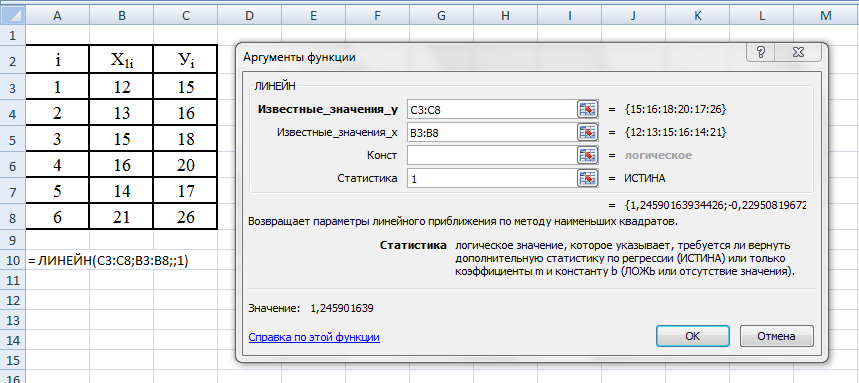This screenshot has height=383, width=859.
Task: Open the Справка по этой функции link
Action: [x=314, y=337]
